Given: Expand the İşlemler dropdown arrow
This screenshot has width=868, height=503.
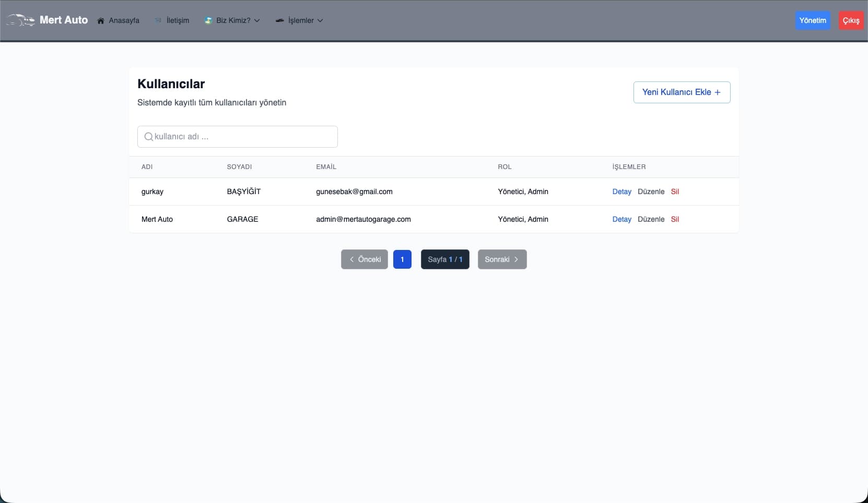Looking at the screenshot, I should tap(320, 21).
